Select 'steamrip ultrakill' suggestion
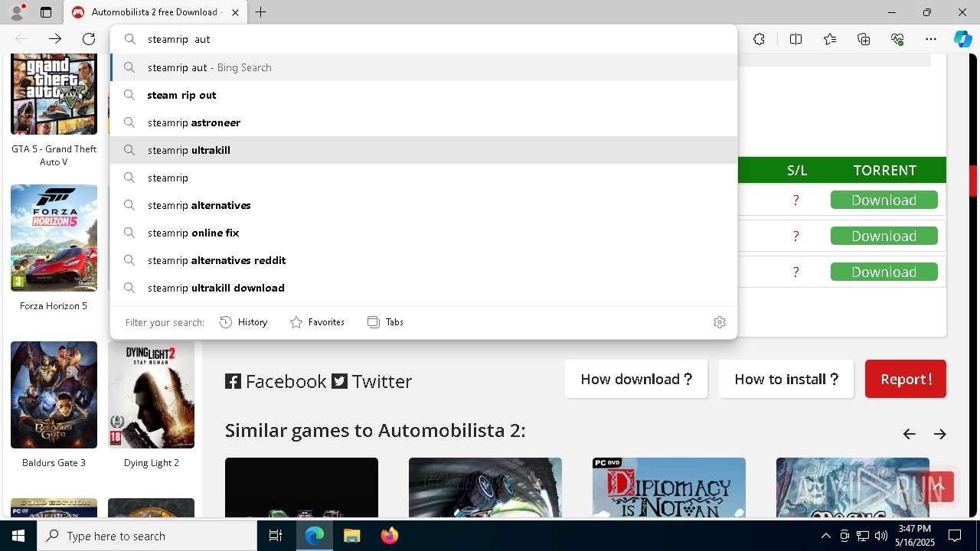This screenshot has width=980, height=551. click(x=424, y=150)
